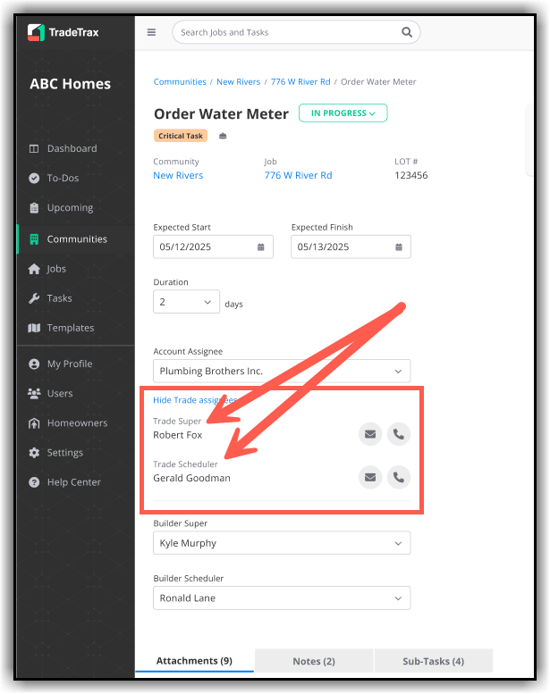Switch to the Attachments (9) tab
Image resolution: width=550 pixels, height=694 pixels.
click(x=194, y=661)
